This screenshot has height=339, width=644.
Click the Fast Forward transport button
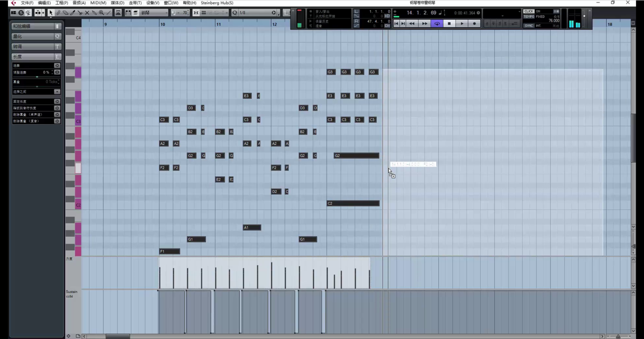click(424, 23)
